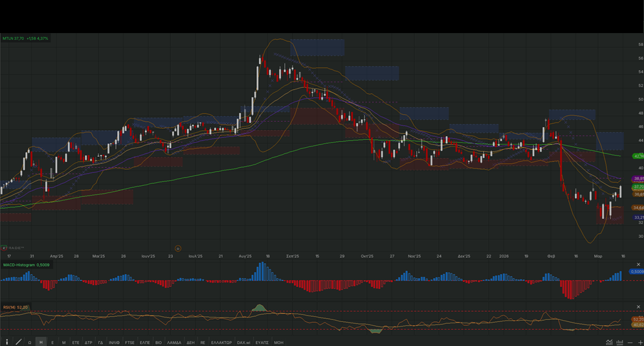Select the Ω timeframe button
The image size is (644, 346).
tap(30, 342)
